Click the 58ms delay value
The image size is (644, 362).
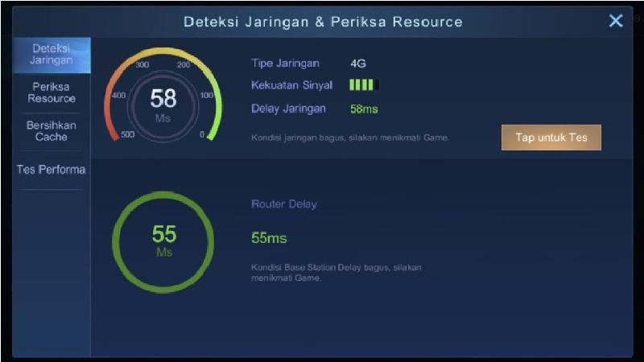364,109
